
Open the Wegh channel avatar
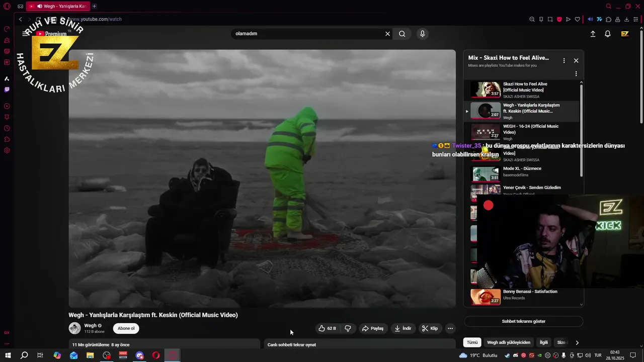[74, 328]
